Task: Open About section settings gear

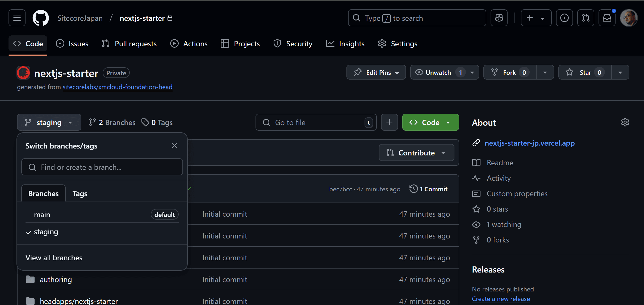Action: (x=625, y=122)
